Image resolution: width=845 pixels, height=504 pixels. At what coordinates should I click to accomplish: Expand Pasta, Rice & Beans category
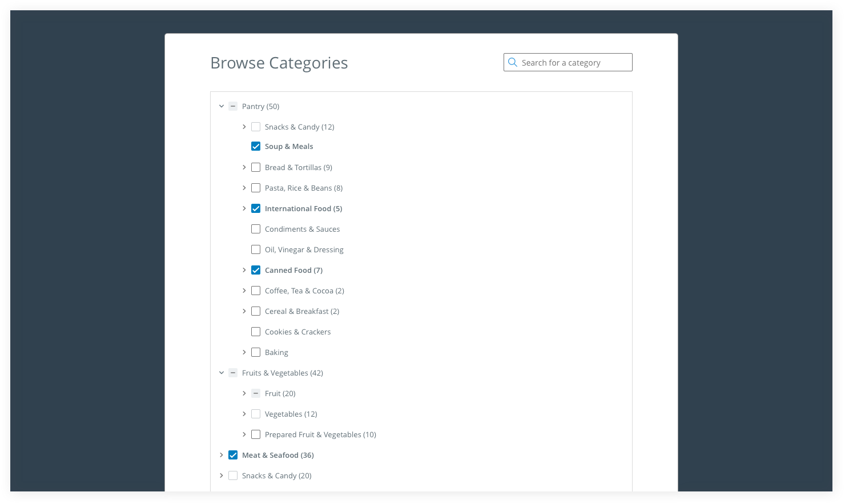(244, 188)
